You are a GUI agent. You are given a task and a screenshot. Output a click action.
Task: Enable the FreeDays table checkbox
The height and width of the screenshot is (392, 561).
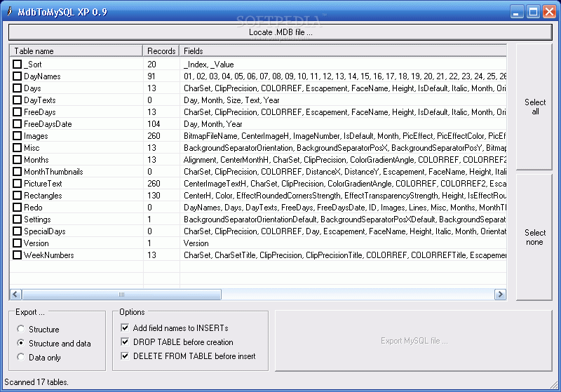click(17, 112)
